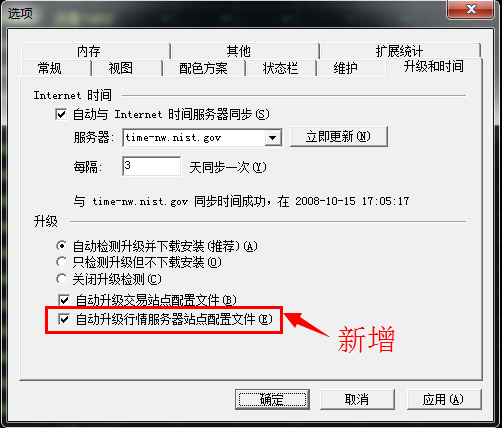Select 自动检测升级并下载安装 radio option

point(61,246)
